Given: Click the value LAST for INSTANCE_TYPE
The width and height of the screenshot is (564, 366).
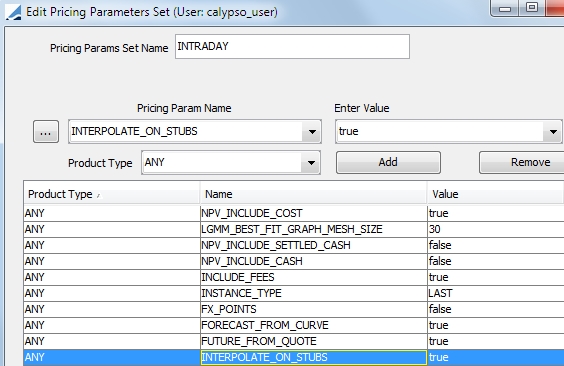Looking at the screenshot, I should point(496,293).
